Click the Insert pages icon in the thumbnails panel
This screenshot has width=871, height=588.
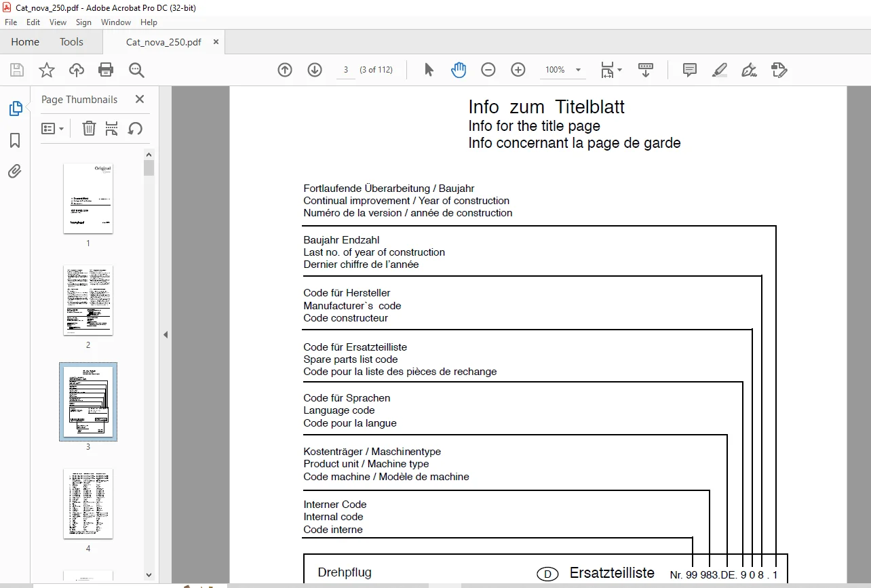click(112, 128)
